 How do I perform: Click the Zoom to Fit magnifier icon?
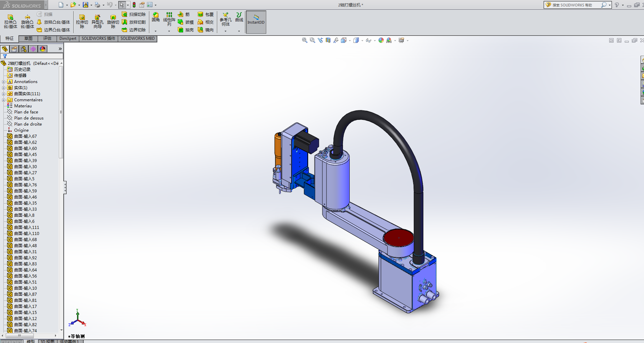tap(304, 40)
